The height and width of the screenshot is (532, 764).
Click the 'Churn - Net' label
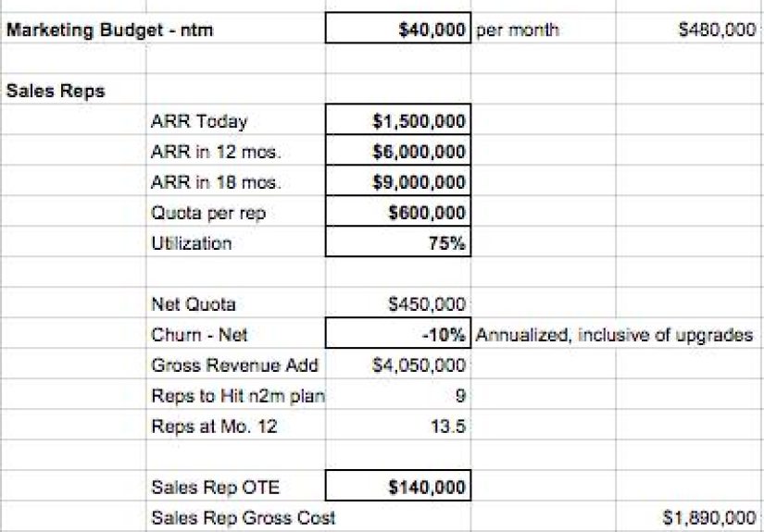click(199, 335)
